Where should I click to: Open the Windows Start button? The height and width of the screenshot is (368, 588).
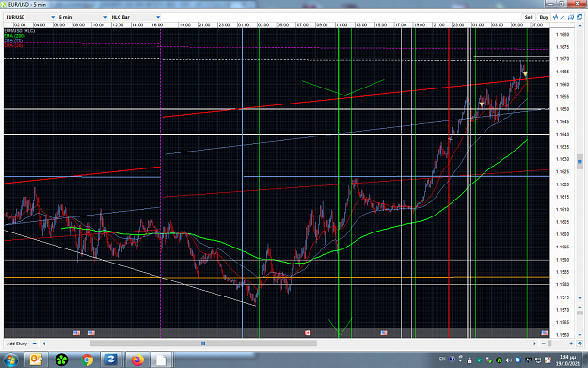coord(10,360)
